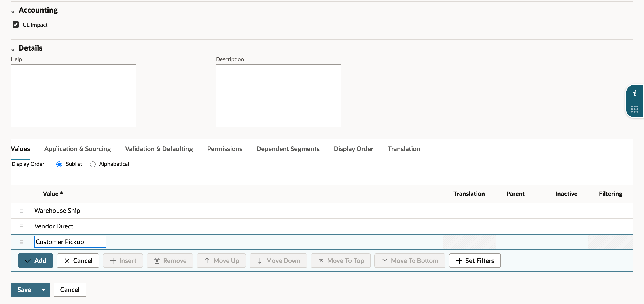Click the Parent column header
This screenshot has width=644, height=304.
(515, 194)
